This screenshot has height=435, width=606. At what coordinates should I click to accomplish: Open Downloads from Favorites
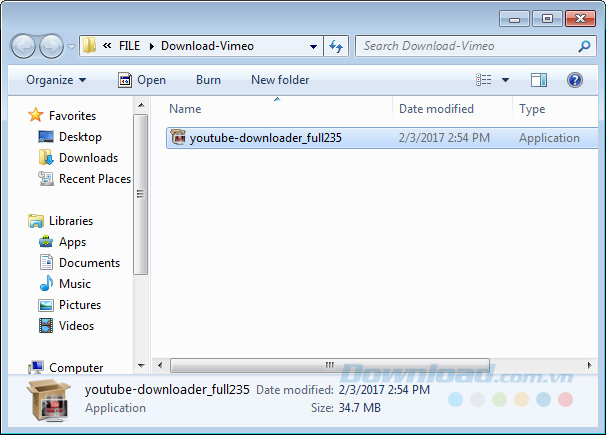coord(88,158)
